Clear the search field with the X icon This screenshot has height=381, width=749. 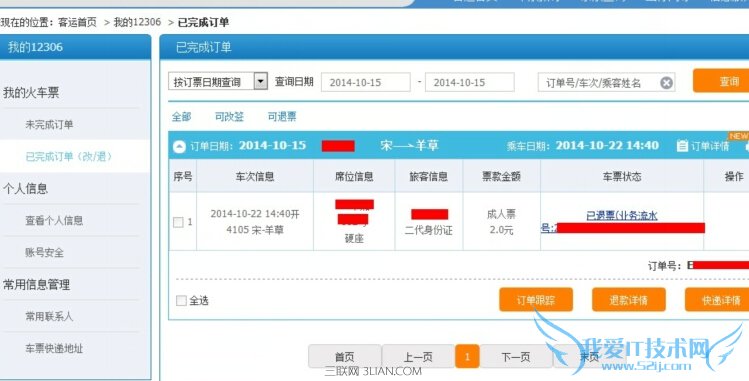[x=666, y=83]
